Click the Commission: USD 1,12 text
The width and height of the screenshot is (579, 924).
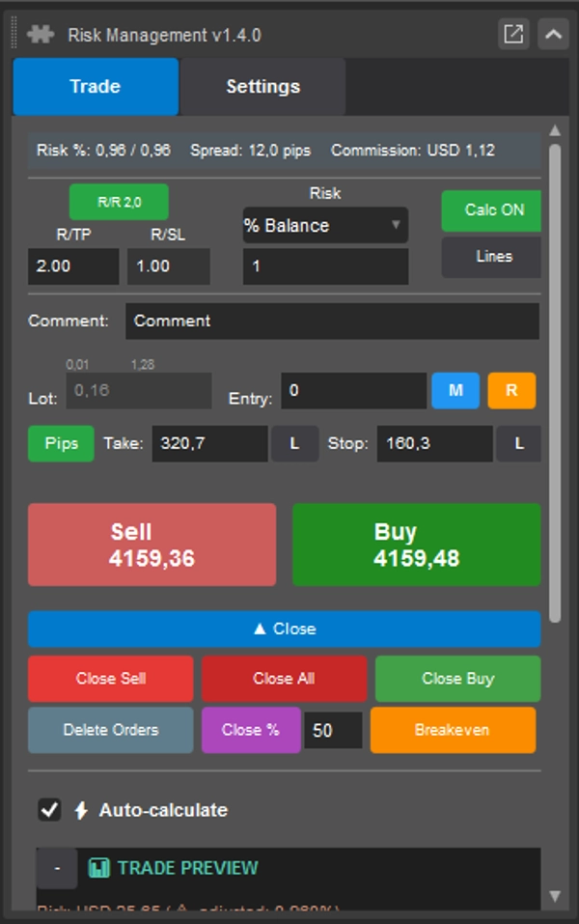[x=413, y=151]
